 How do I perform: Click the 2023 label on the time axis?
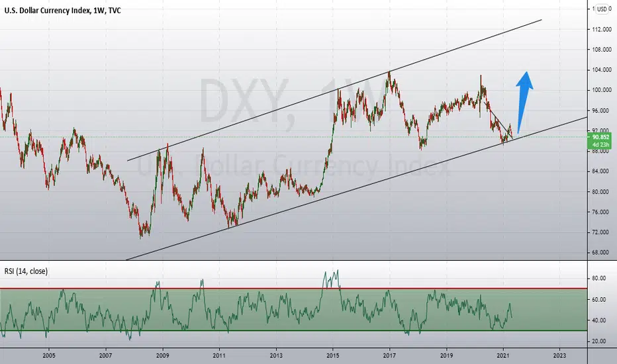point(559,355)
